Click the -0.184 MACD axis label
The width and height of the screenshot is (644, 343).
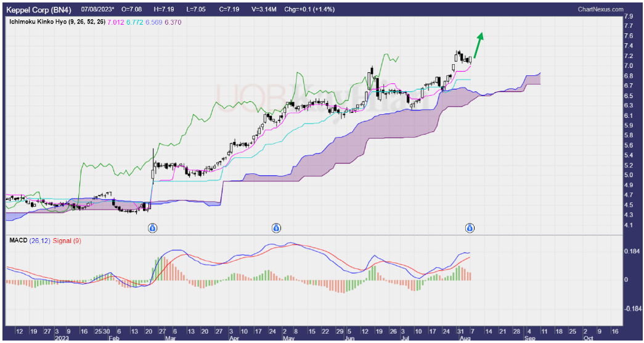click(x=632, y=308)
